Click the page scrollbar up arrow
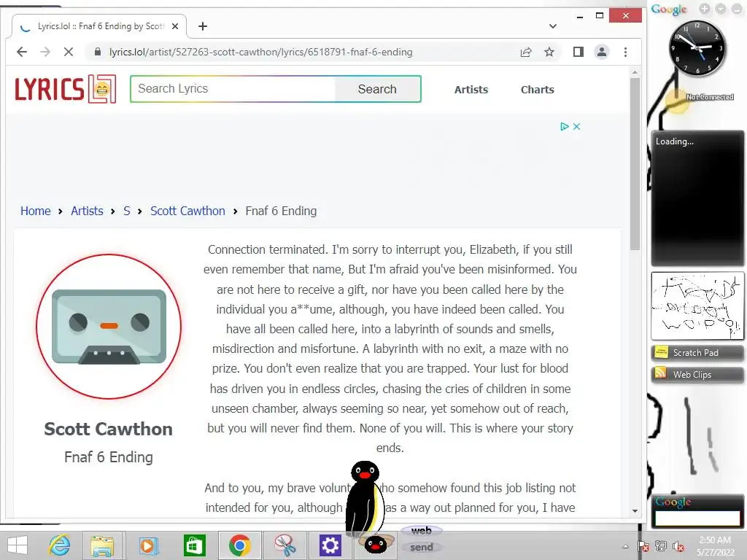 click(x=635, y=73)
